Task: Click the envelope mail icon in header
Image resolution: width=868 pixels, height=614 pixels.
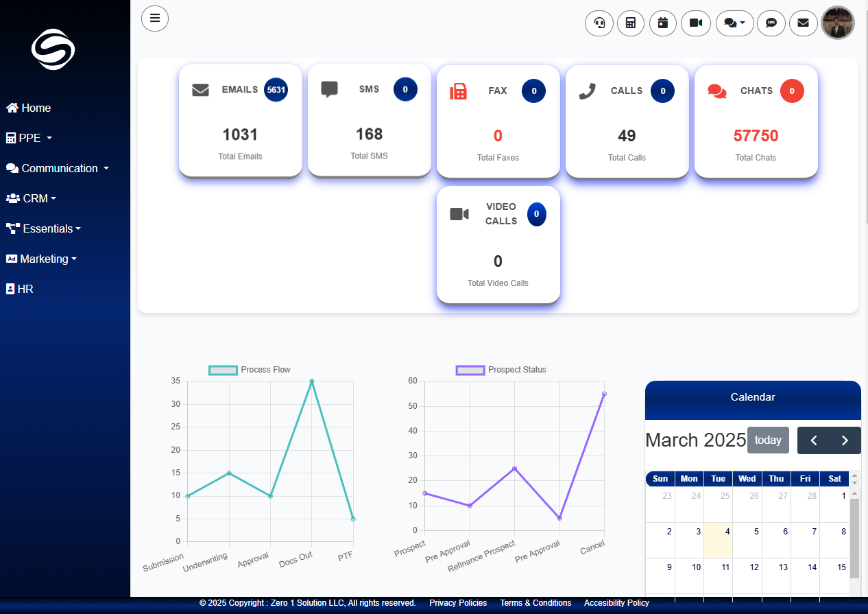Action: click(803, 23)
